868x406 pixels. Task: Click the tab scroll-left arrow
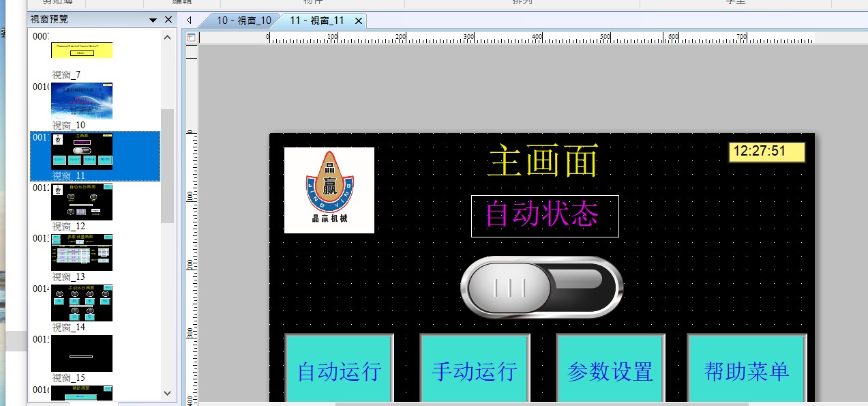pos(189,20)
